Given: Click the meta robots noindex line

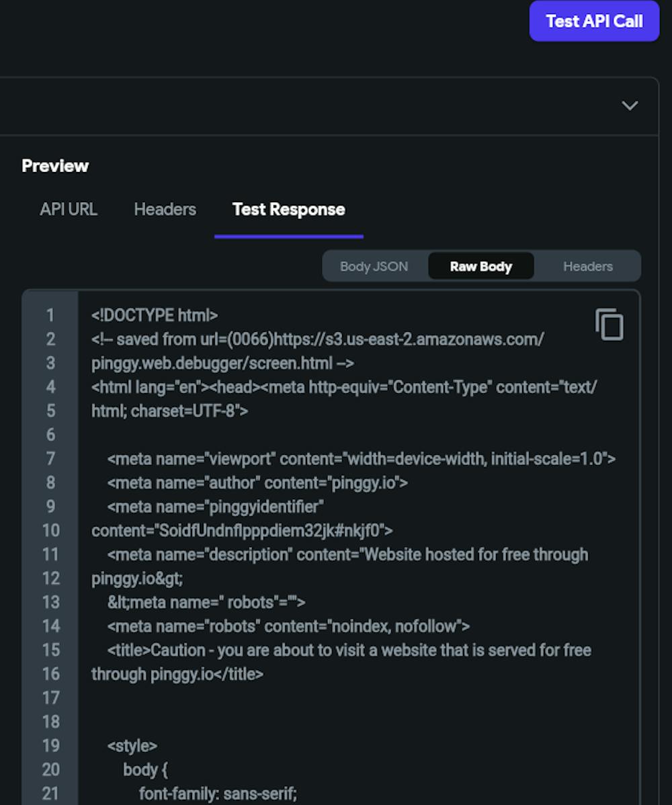Looking at the screenshot, I should pos(288,626).
